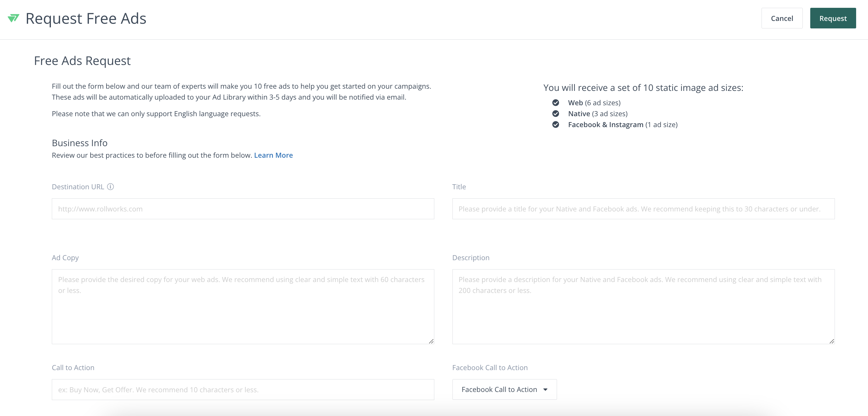Select the Ad Copy text area
The height and width of the screenshot is (416, 868).
pyautogui.click(x=243, y=306)
